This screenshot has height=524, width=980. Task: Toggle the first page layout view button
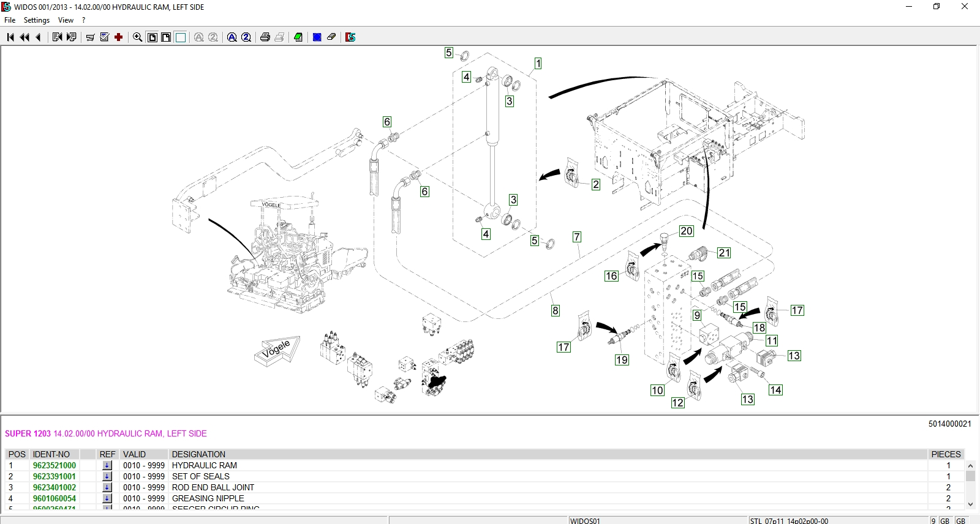[x=153, y=37]
